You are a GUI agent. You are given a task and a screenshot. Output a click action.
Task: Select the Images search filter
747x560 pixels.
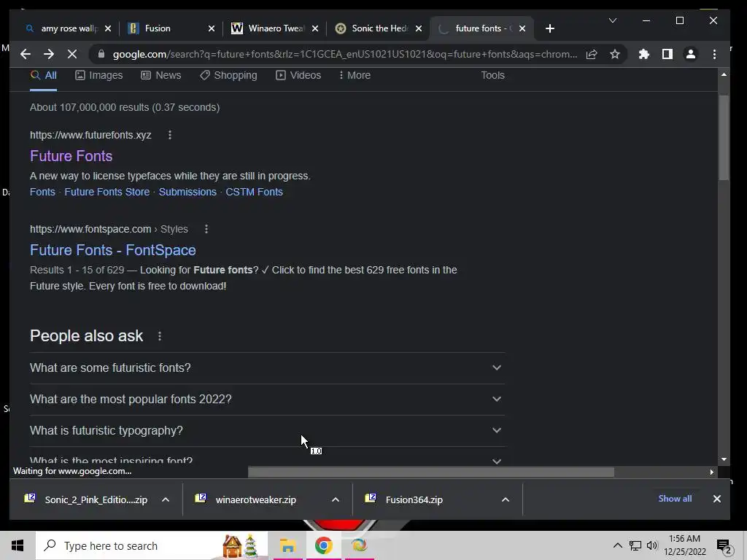[x=99, y=75]
